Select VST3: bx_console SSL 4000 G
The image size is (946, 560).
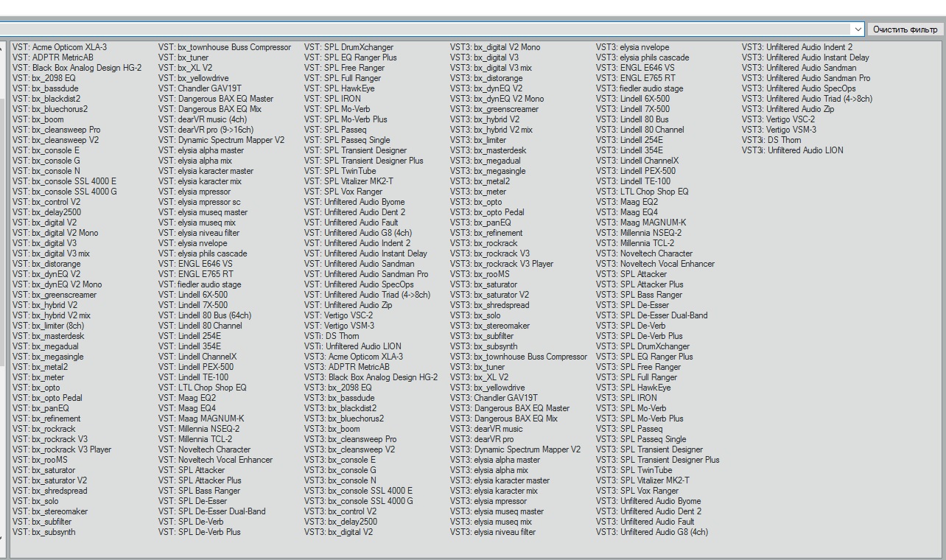(x=359, y=501)
